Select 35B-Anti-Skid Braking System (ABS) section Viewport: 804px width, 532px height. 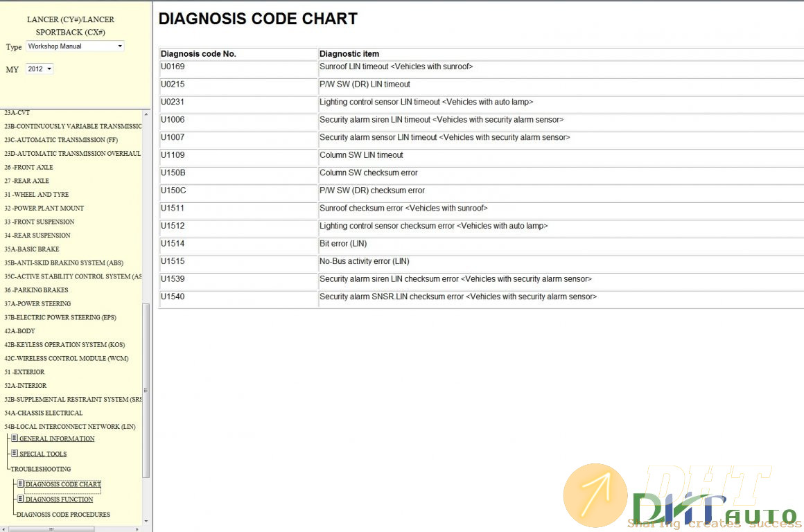point(64,263)
